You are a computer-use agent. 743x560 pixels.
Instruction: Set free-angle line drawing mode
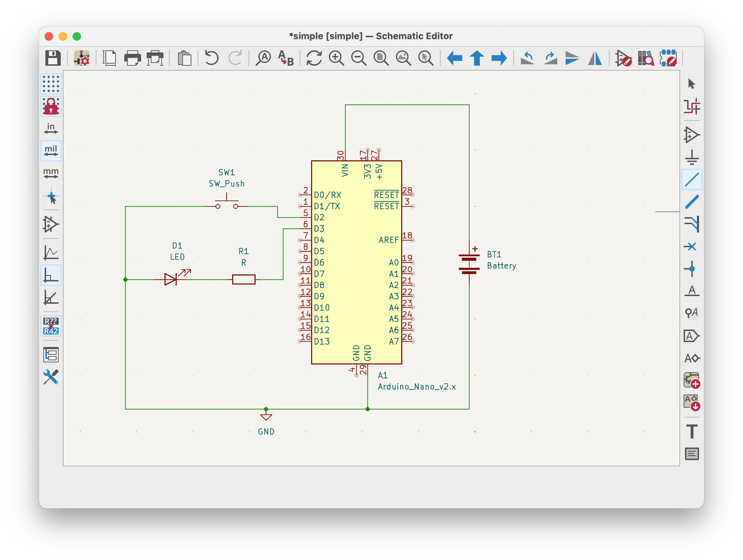[51, 253]
